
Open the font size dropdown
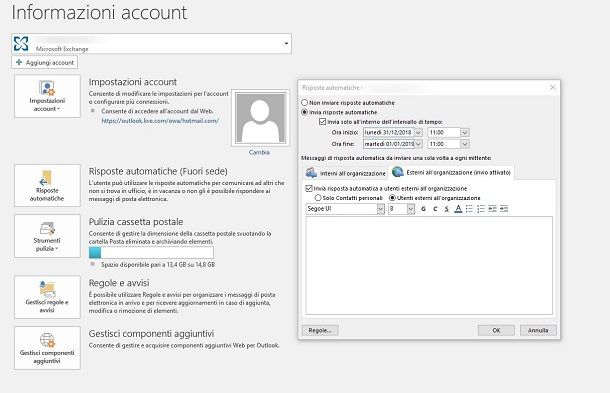coord(411,209)
